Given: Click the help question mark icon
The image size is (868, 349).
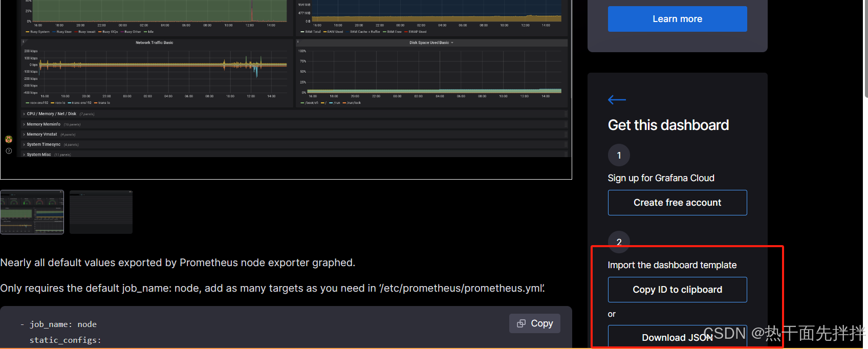Looking at the screenshot, I should click(x=9, y=151).
